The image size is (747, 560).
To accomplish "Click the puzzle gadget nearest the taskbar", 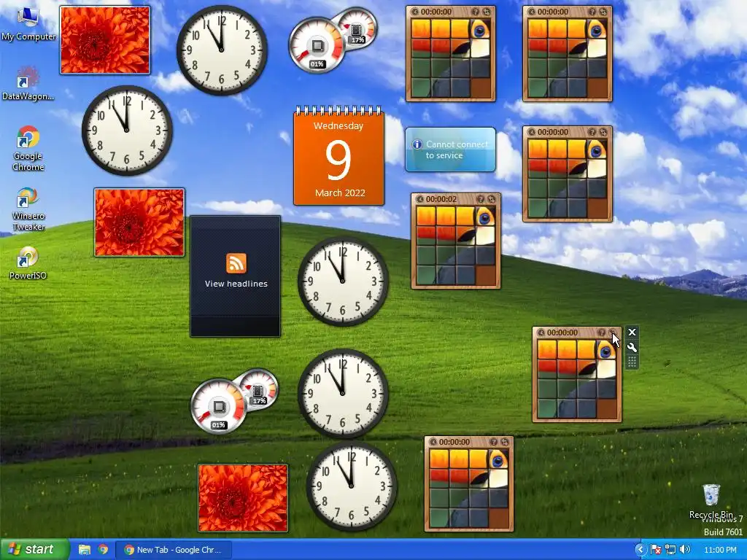I will coord(469,484).
